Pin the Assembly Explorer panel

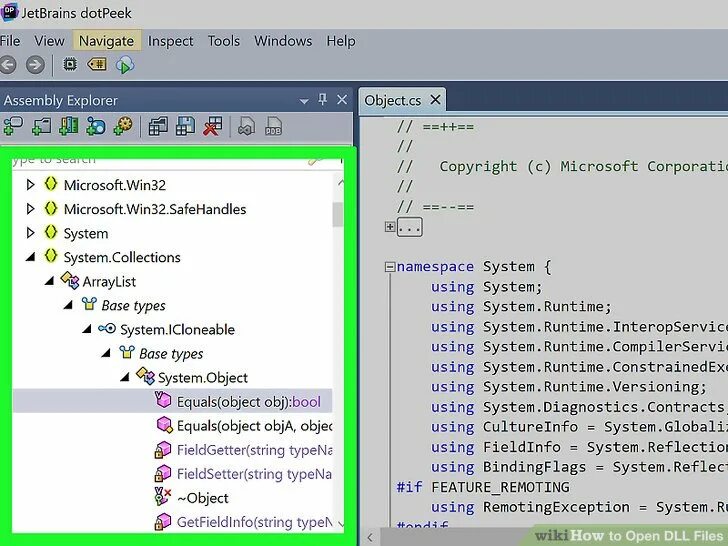322,99
